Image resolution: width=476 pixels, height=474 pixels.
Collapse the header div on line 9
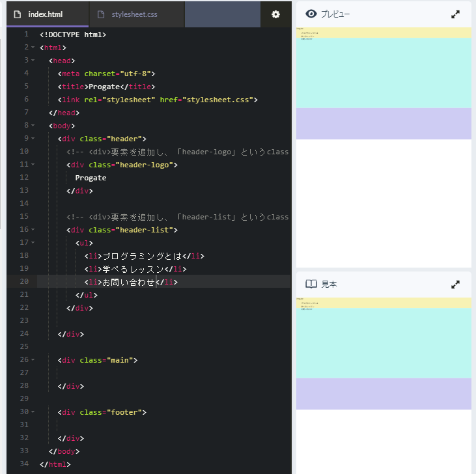point(33,139)
